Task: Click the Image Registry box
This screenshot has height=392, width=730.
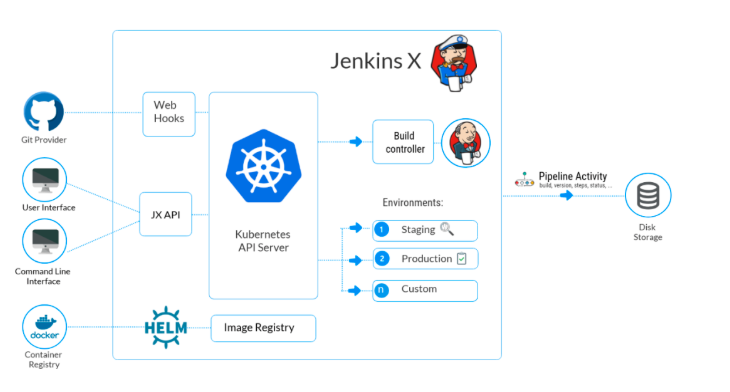Action: pos(264,328)
